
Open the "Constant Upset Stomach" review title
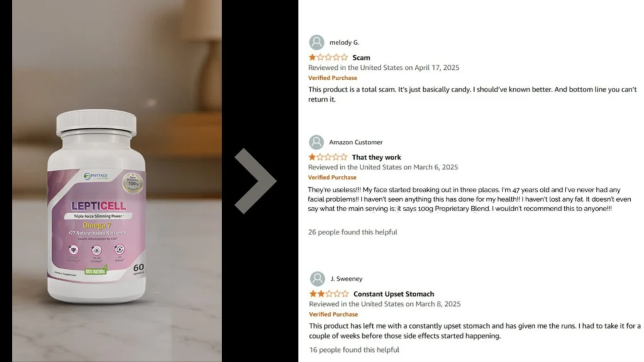pyautogui.click(x=394, y=294)
